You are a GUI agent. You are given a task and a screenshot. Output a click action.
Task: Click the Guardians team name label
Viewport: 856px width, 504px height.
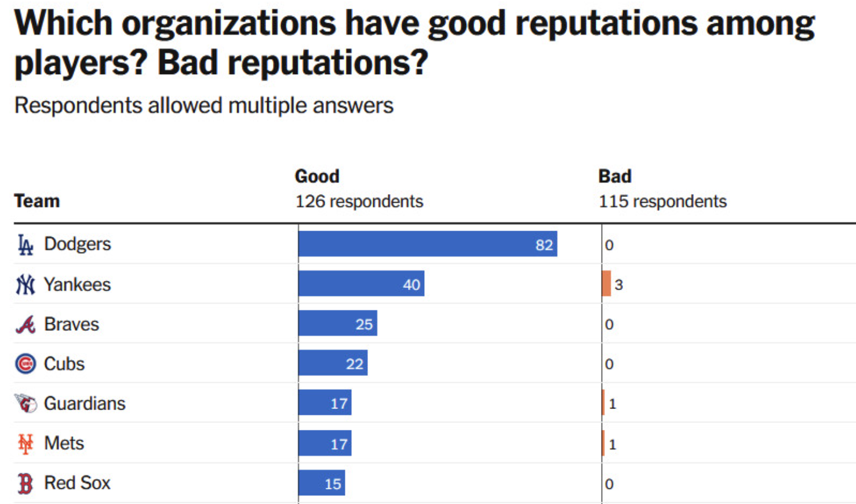85,403
